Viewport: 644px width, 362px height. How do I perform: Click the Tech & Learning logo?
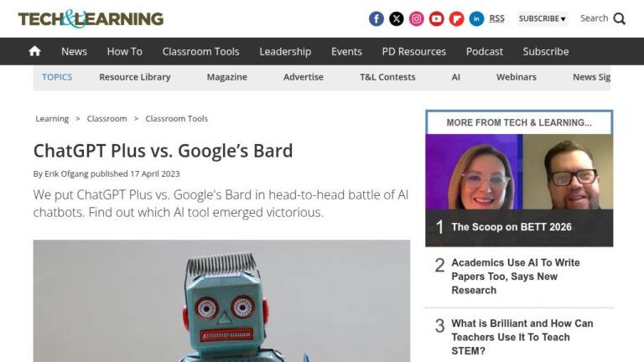click(x=91, y=19)
